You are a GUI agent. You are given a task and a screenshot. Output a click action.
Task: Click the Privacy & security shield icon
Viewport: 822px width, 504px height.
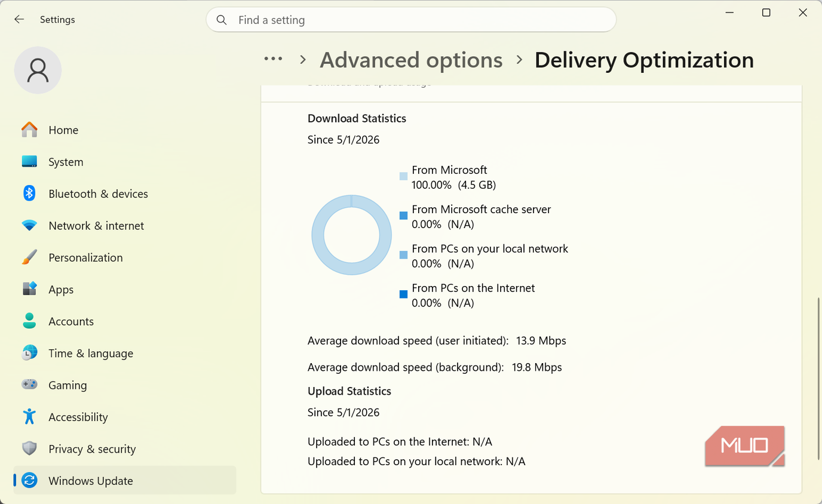[29, 448]
